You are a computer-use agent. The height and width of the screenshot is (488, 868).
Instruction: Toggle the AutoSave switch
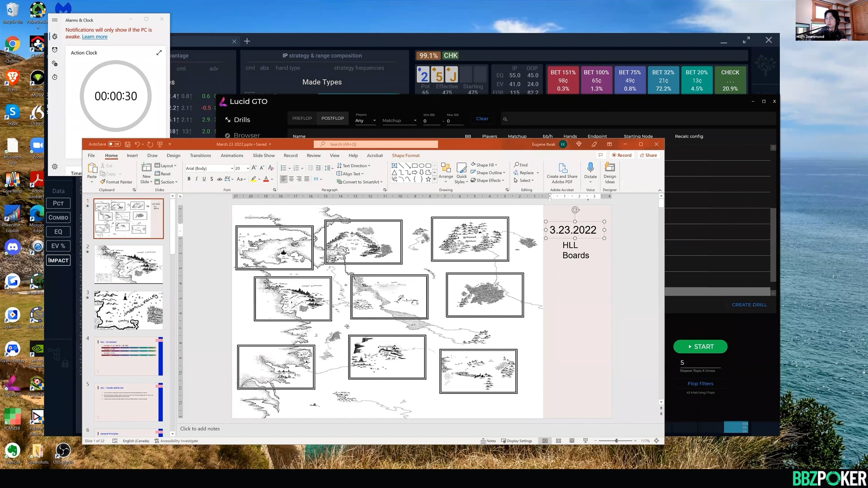114,144
